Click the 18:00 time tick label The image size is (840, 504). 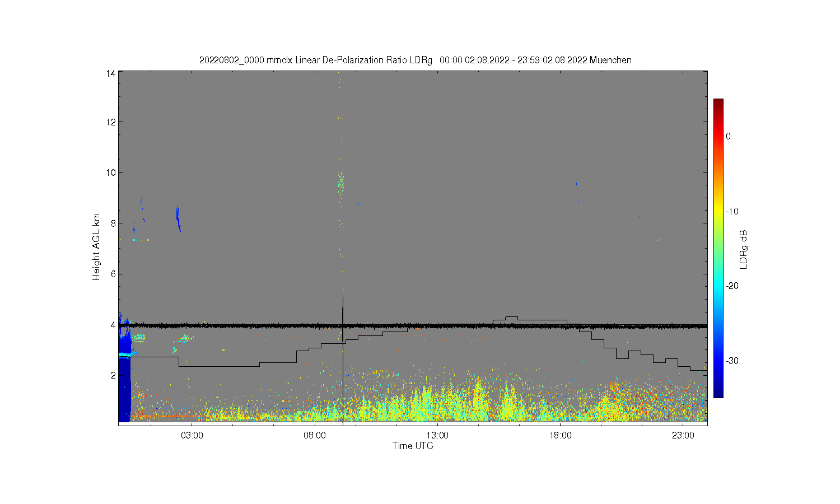561,436
